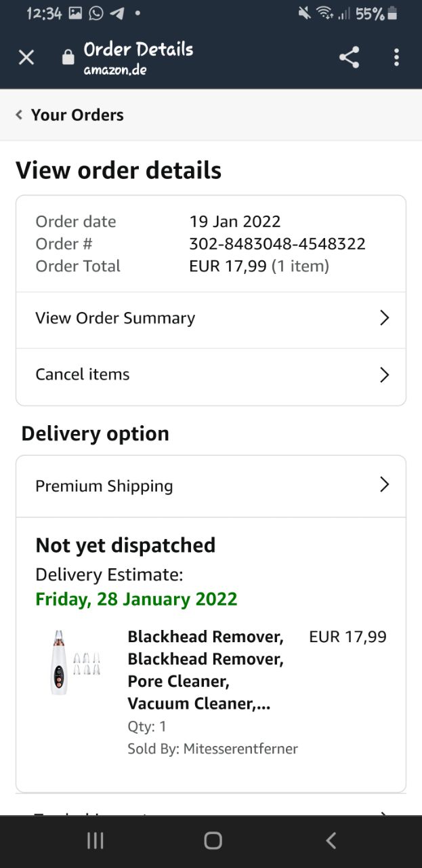Image resolution: width=422 pixels, height=868 pixels.
Task: Go back to Your Orders
Action: pos(77,115)
